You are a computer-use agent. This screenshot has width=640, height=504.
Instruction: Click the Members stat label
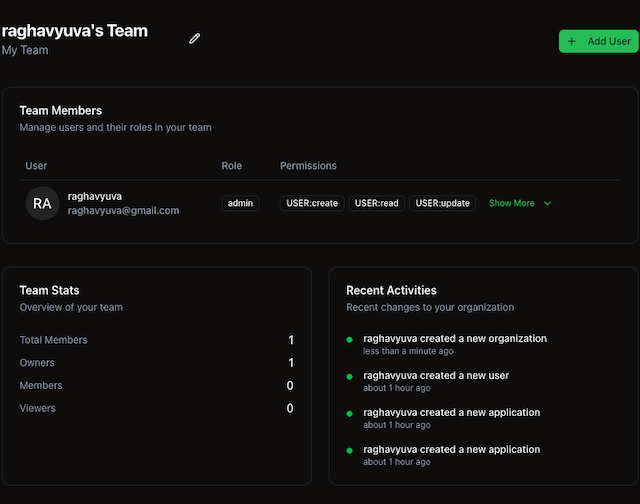[x=41, y=386]
